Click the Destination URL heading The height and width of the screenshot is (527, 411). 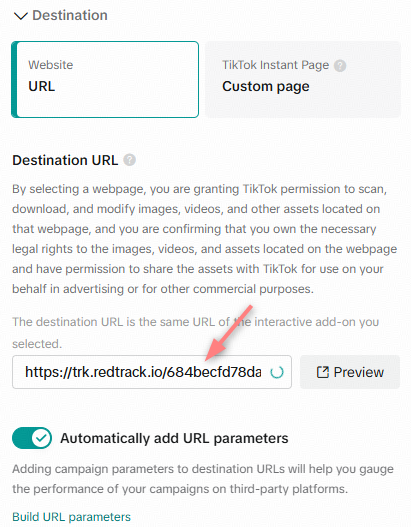click(65, 160)
